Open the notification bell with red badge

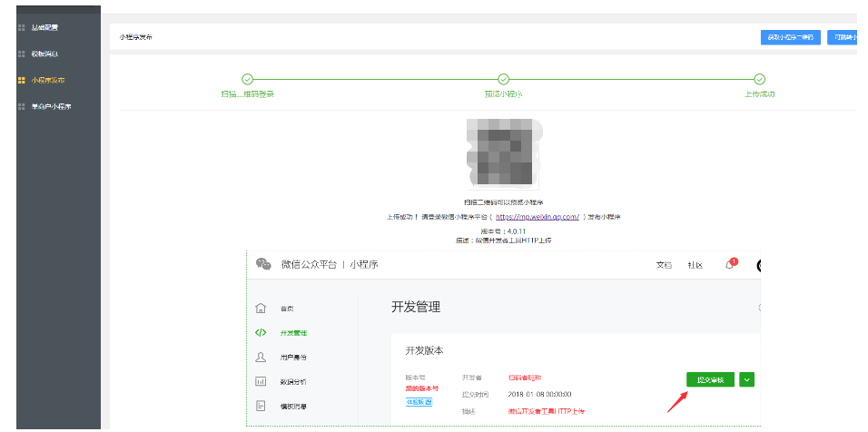(x=731, y=264)
